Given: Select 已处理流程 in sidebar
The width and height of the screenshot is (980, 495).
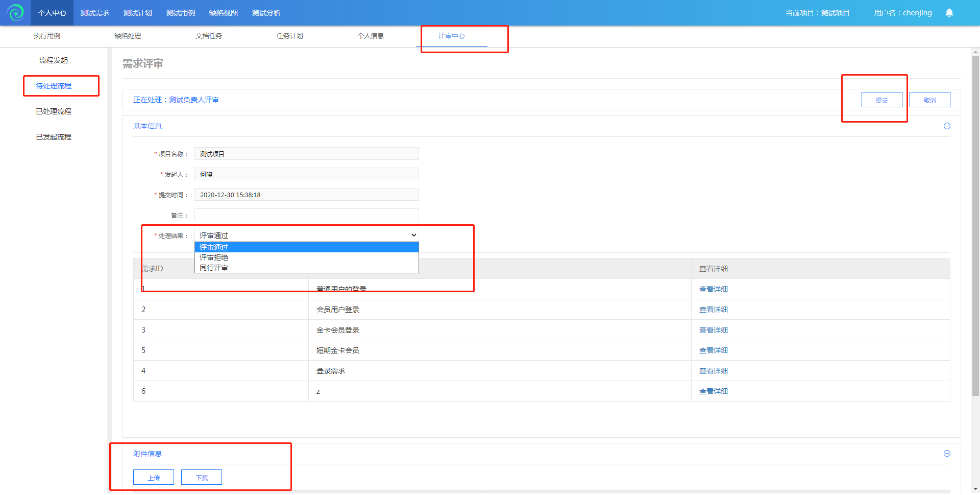Looking at the screenshot, I should tap(54, 111).
